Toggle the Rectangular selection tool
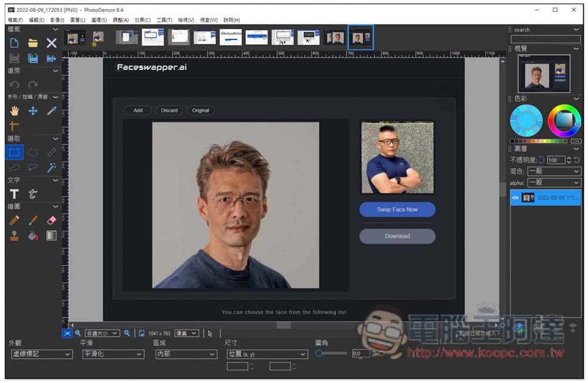Image resolution: width=588 pixels, height=383 pixels. (14, 152)
